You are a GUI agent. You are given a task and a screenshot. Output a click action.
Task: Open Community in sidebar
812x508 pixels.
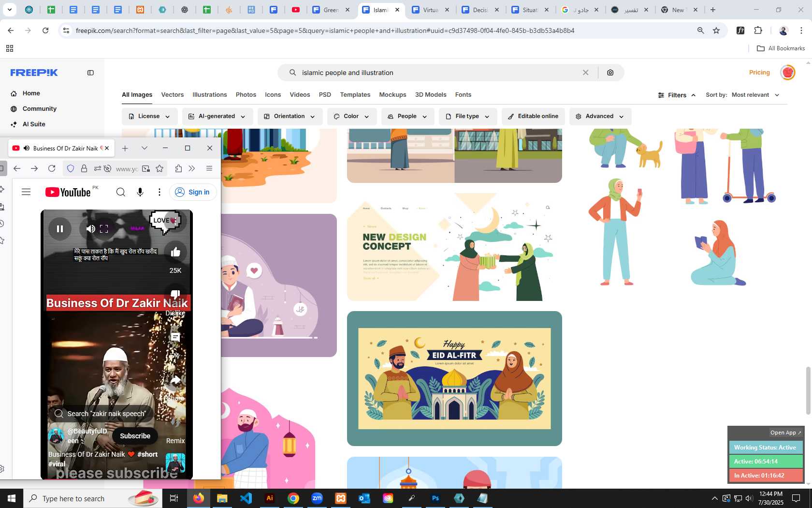tap(40, 109)
